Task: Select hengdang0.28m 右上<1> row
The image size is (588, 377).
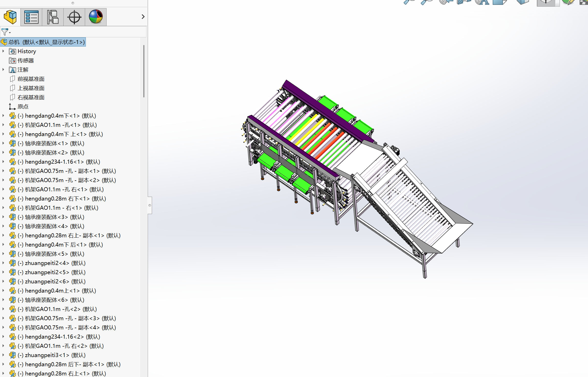Action: click(62, 374)
